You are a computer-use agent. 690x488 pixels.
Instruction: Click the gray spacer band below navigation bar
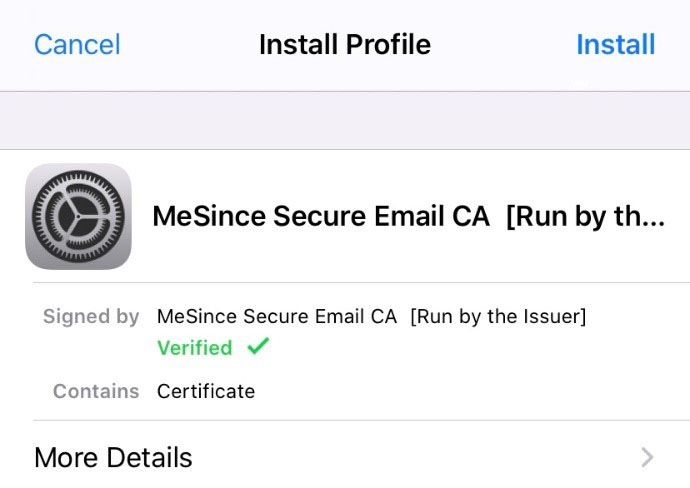345,121
